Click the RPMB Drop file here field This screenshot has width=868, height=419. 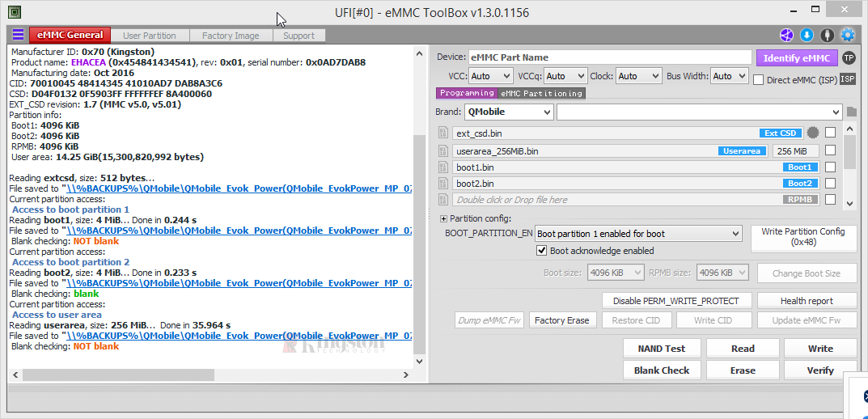(x=637, y=199)
